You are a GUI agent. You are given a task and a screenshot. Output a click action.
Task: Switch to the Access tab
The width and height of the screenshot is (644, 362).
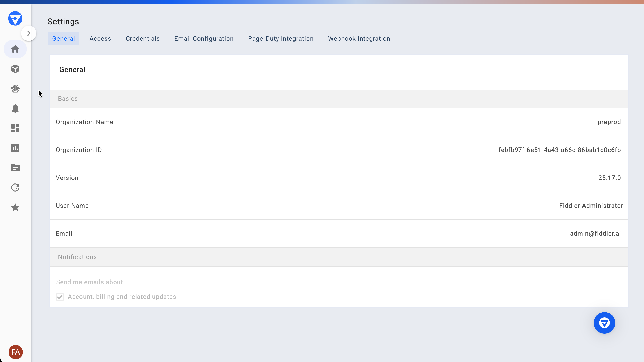tap(100, 38)
